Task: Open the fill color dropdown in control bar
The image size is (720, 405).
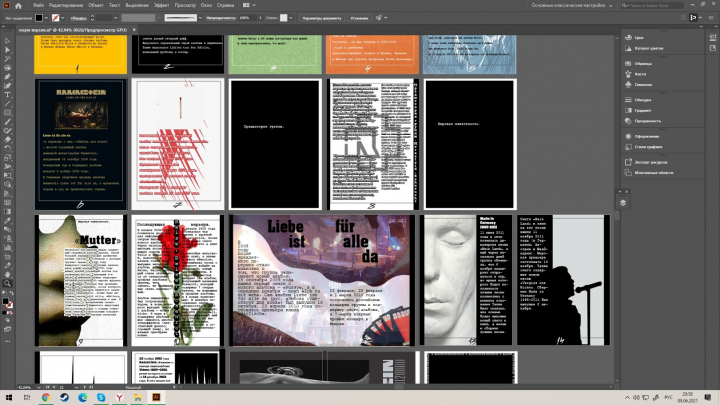Action: tap(46, 18)
